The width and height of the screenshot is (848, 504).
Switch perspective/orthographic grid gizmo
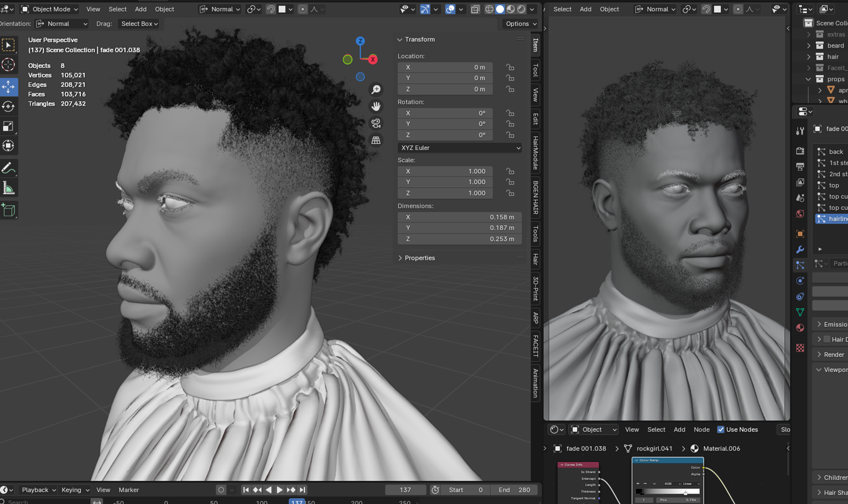point(376,141)
